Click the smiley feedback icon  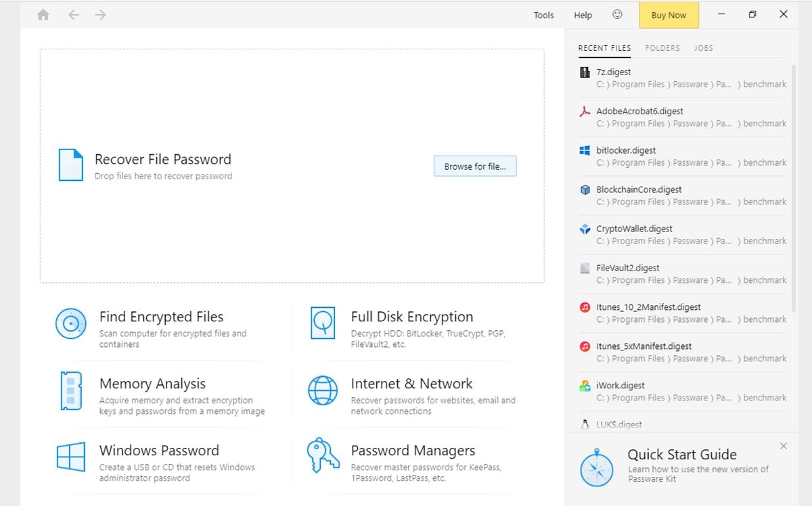pos(617,15)
